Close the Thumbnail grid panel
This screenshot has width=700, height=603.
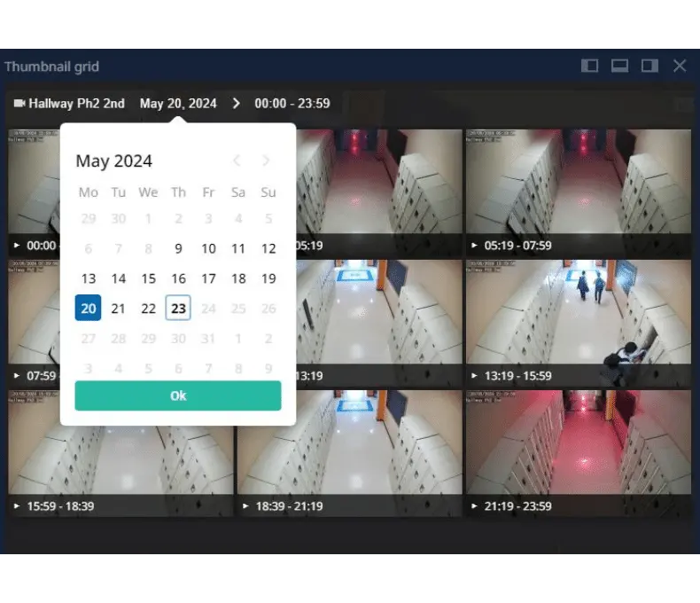(680, 67)
